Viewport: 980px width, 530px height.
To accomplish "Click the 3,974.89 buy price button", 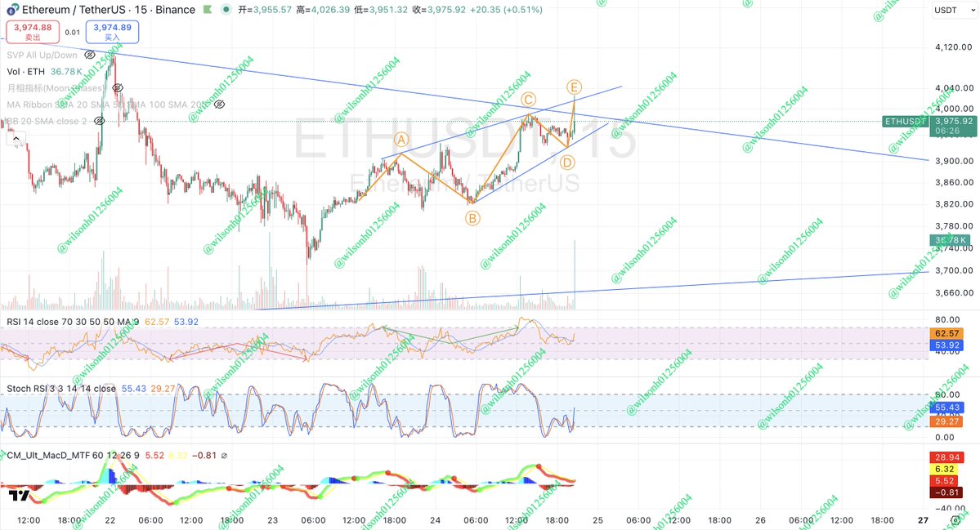I will click(112, 32).
